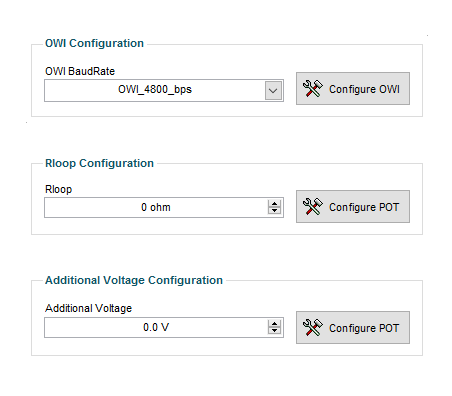Decrement Additional Voltage using down arrow
The height and width of the screenshot is (396, 452).
(x=274, y=331)
